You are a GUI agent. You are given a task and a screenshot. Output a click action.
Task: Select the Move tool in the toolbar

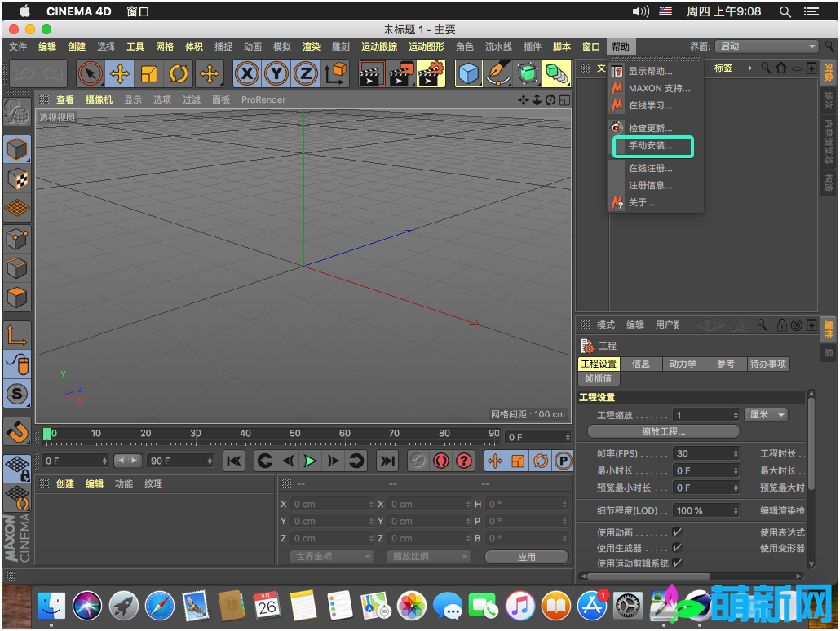(120, 73)
